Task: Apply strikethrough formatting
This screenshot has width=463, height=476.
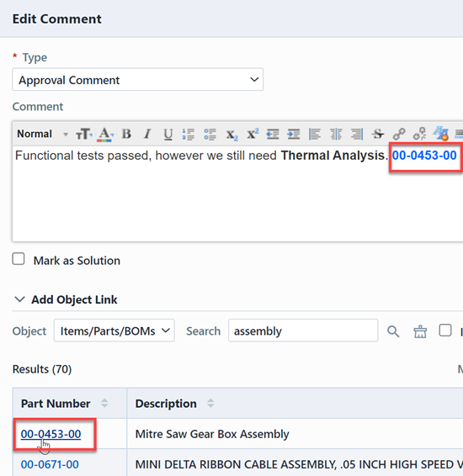Action: pos(378,134)
